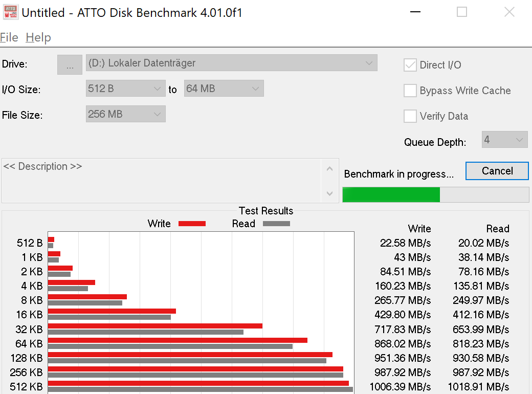Click the 249.97 MB/s read value

(x=481, y=300)
